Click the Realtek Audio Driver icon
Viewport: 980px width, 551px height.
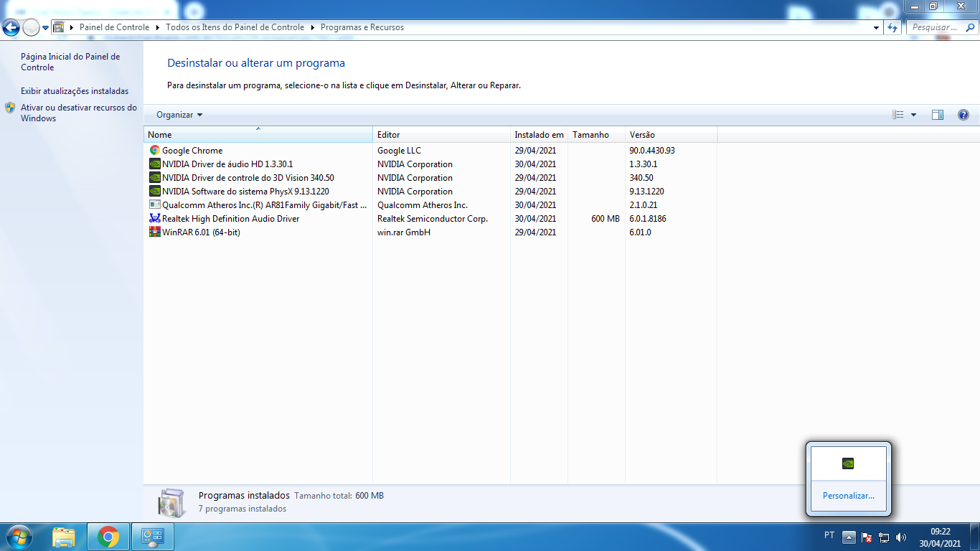154,219
